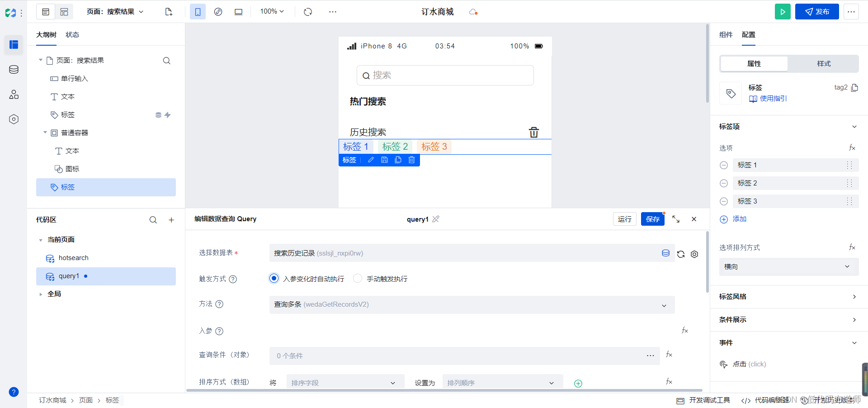The image size is (868, 408).
Task: Click 添加 to add a tag option
Action: (733, 219)
